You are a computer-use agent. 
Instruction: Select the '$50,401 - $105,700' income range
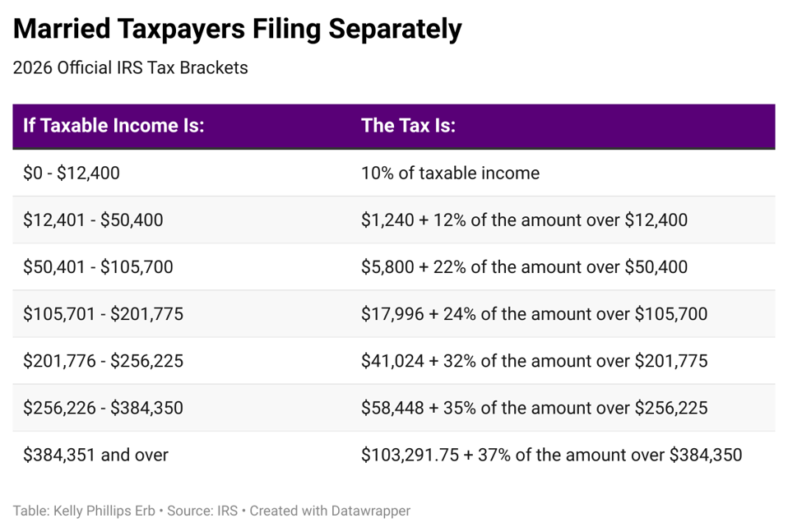click(98, 266)
